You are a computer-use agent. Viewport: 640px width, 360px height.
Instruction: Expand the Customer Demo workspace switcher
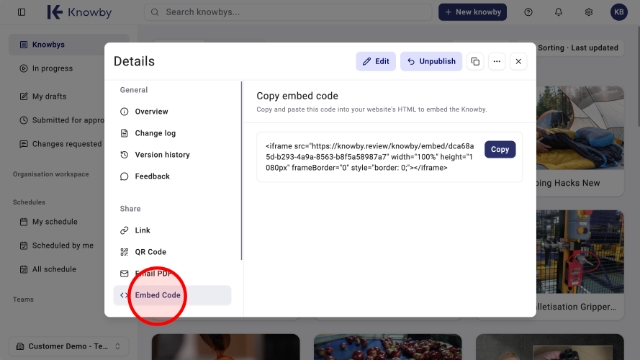[69, 346]
